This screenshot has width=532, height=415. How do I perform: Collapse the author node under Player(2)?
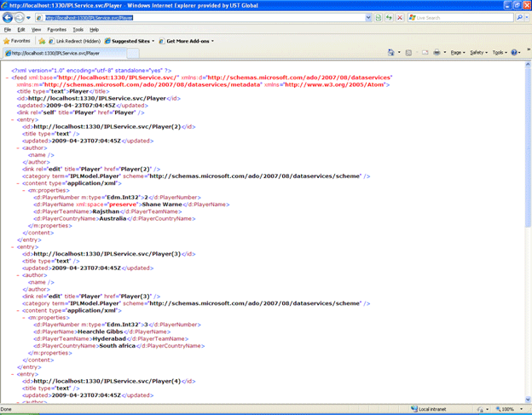pos(18,148)
